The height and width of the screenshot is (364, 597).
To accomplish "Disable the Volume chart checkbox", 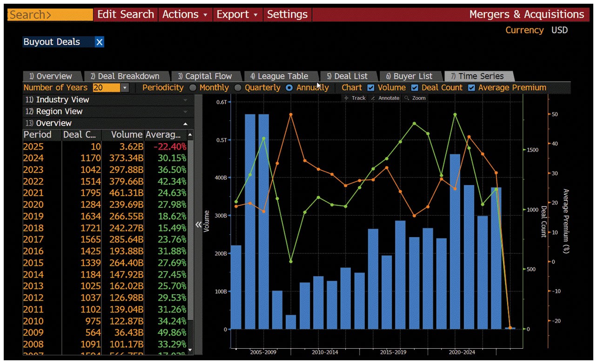I will point(371,87).
